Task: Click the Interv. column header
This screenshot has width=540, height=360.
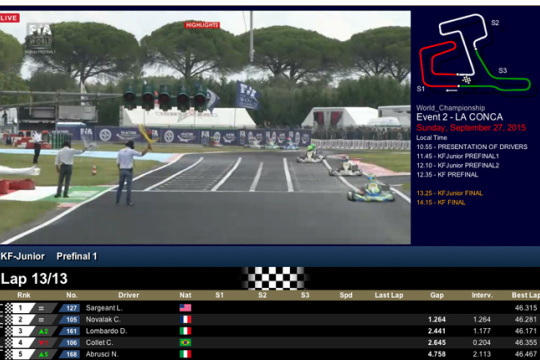Action: [482, 295]
